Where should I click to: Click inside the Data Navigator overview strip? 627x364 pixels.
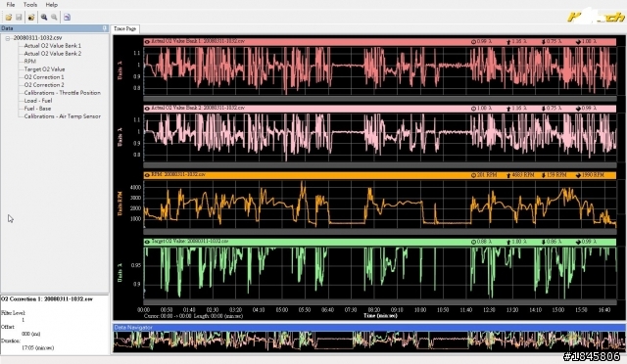coord(369,341)
